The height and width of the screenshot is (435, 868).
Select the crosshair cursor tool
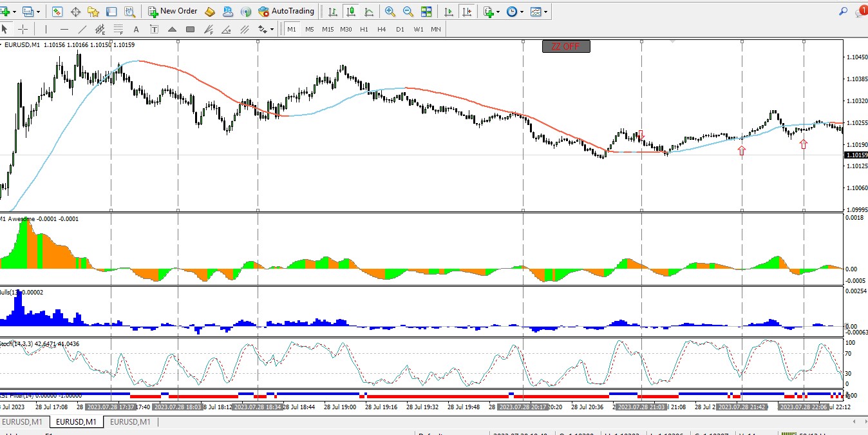23,29
